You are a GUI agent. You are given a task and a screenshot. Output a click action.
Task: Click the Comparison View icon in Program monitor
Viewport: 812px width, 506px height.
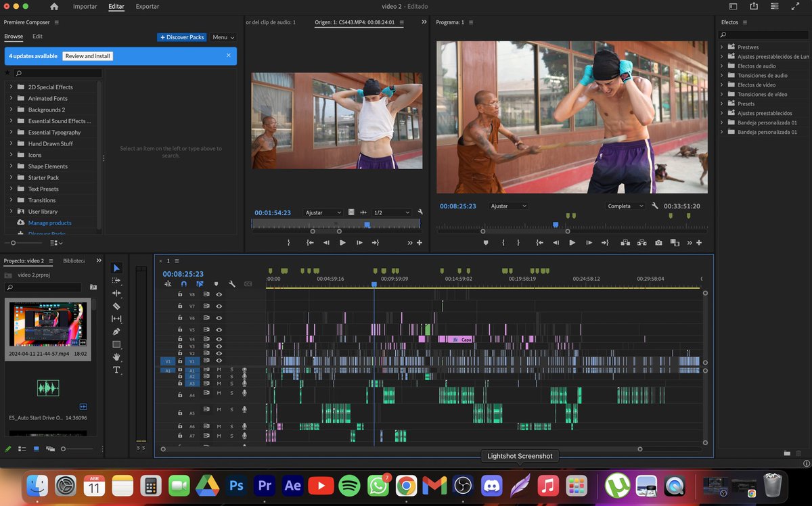coord(675,243)
